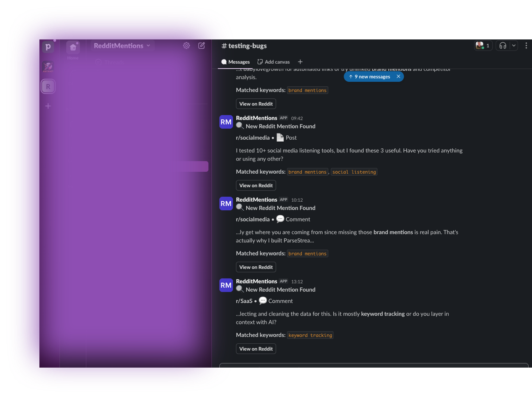Click the 13:12 timestamp
Image resolution: width=532 pixels, height=398 pixels.
297,282
